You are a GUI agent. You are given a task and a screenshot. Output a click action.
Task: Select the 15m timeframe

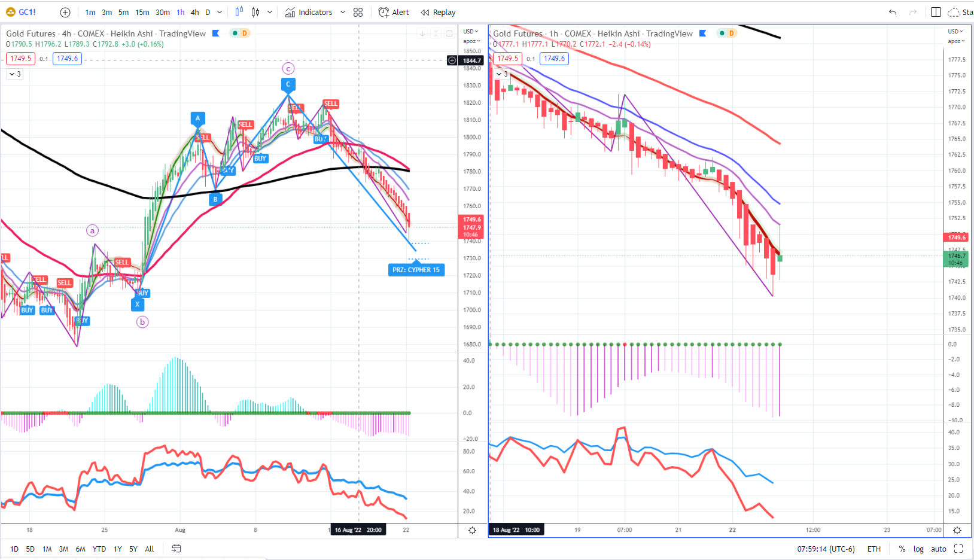pos(142,12)
